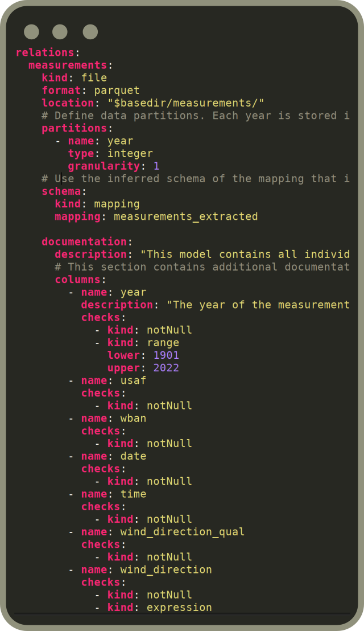This screenshot has height=631, width=364.
Task: Click the 'granularity' key
Action: tap(104, 166)
